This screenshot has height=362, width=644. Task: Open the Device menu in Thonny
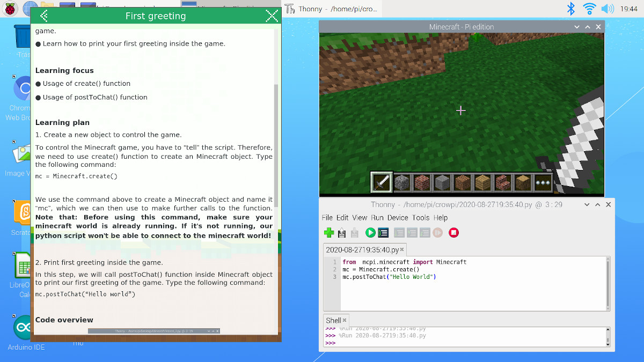398,218
